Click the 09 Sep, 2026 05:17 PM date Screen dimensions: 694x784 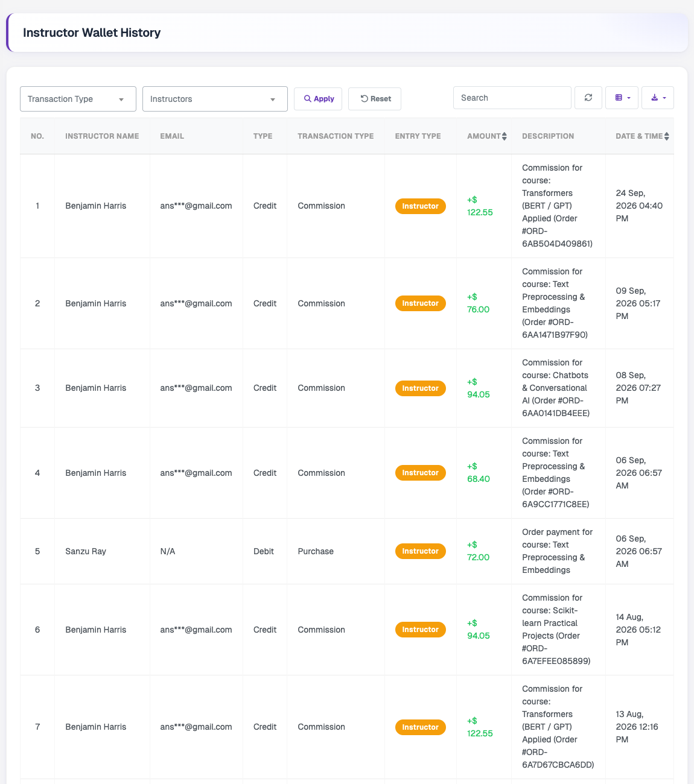point(639,303)
